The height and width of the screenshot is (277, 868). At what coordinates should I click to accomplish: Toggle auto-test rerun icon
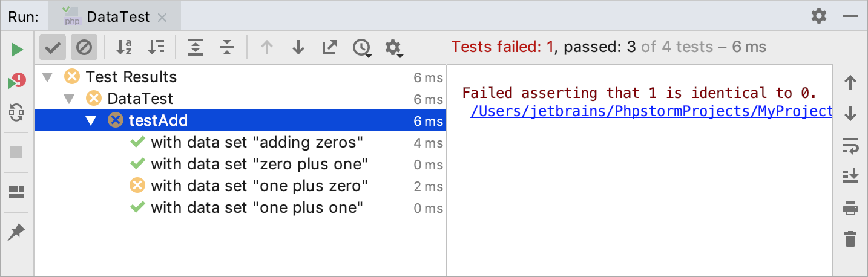tap(16, 112)
